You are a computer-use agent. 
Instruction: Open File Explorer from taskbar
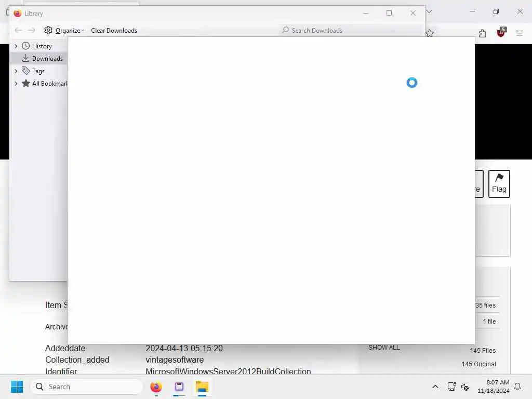(x=202, y=387)
